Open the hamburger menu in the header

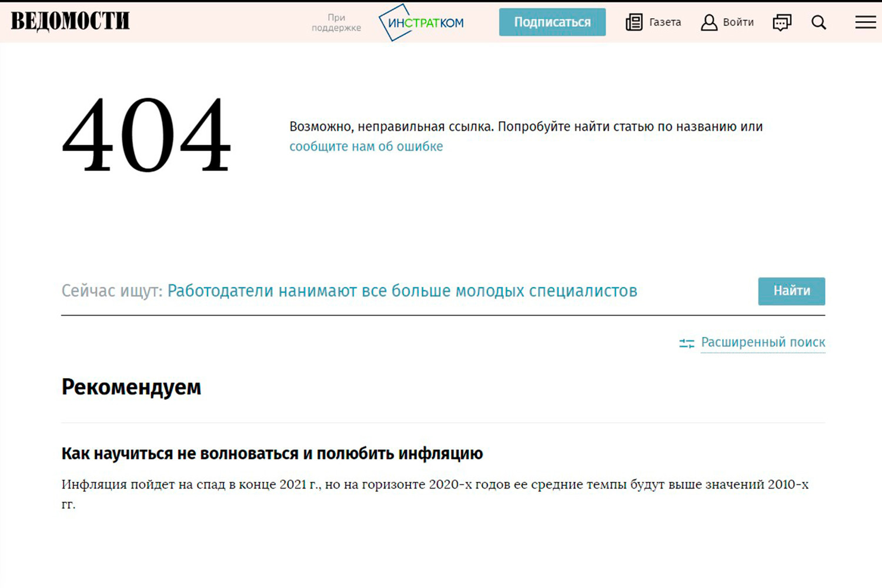(x=865, y=22)
